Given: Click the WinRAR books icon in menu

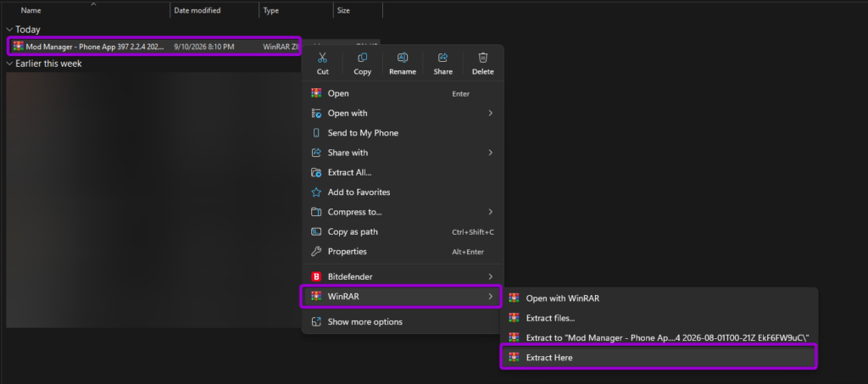Looking at the screenshot, I should (317, 297).
